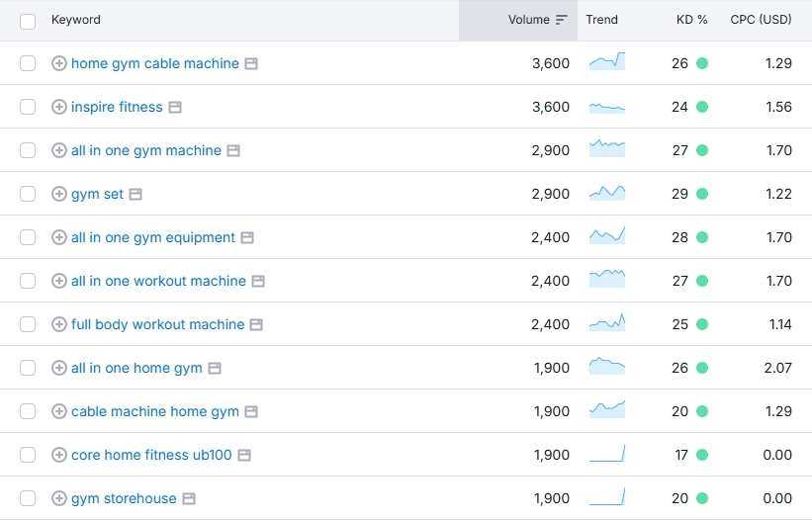
Task: Check the box for 'all in one gym equipment'
Action: click(x=28, y=237)
